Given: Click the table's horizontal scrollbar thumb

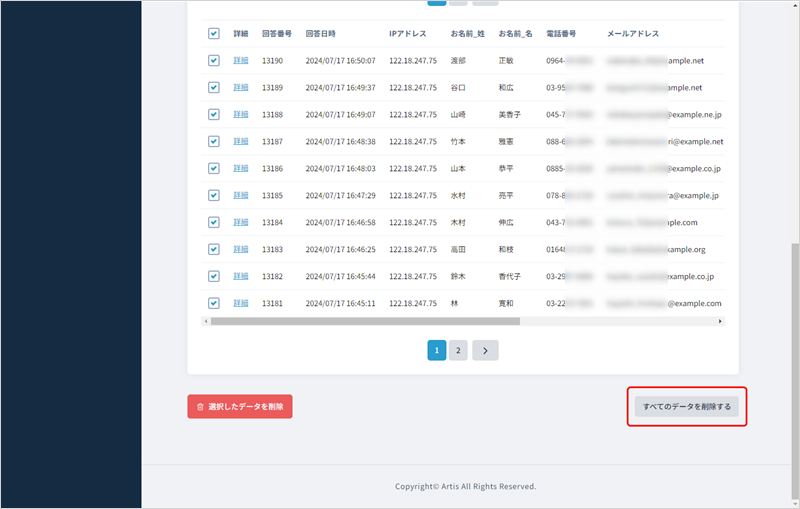Looking at the screenshot, I should point(365,322).
